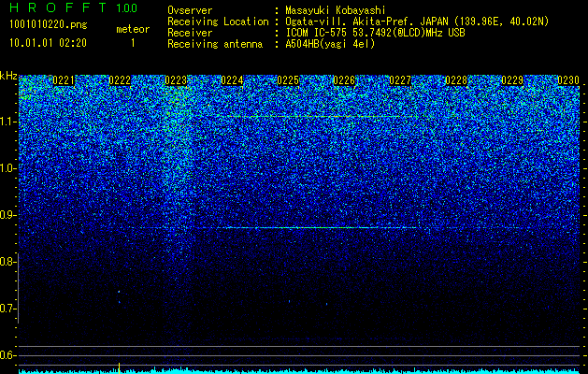The height and width of the screenshot is (374, 588).
Task: Click the 1.0 frequency axis label
Action: (8, 168)
